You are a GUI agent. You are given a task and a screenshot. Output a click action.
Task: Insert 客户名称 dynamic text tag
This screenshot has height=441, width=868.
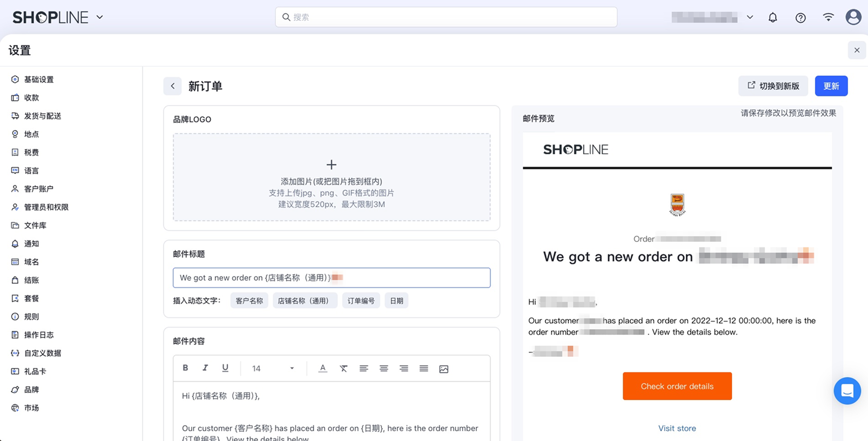click(249, 301)
